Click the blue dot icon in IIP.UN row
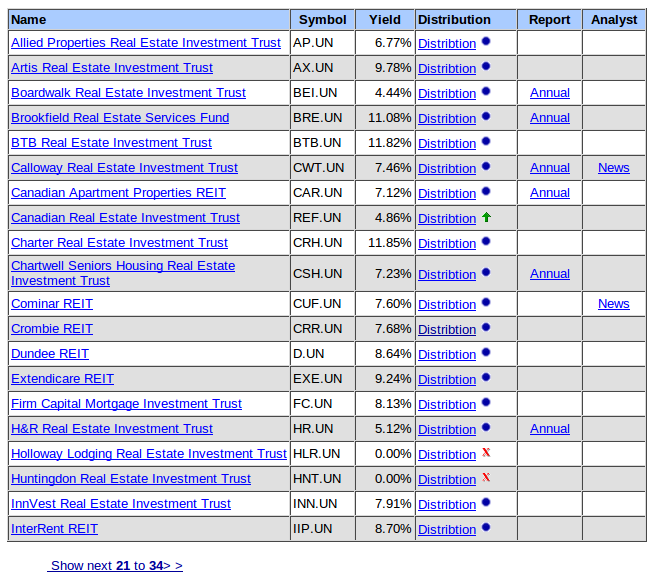655x575 pixels. click(486, 527)
